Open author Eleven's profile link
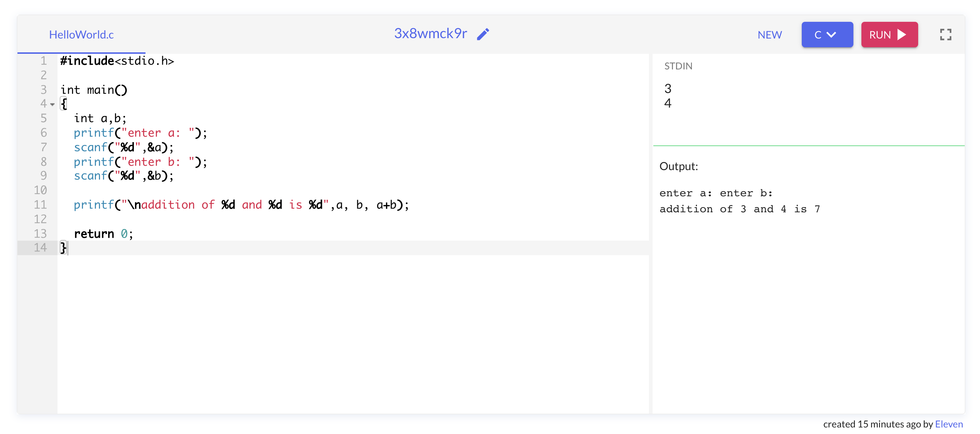 coord(949,424)
